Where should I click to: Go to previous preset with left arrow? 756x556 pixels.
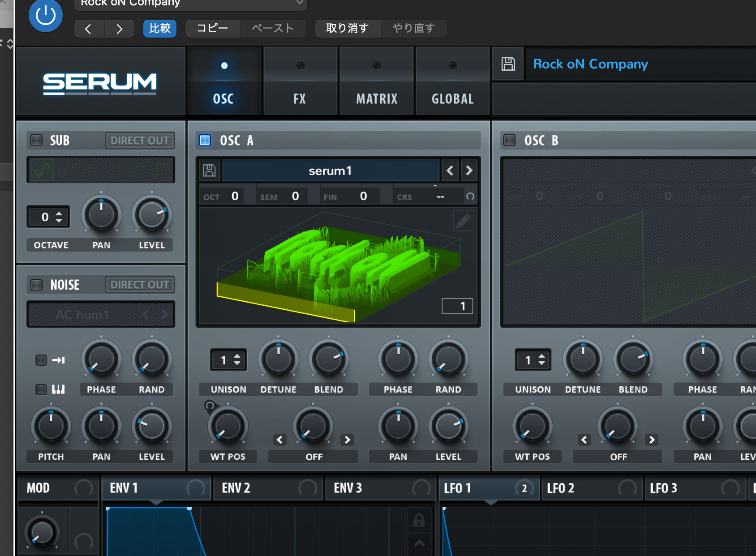pyautogui.click(x=89, y=29)
